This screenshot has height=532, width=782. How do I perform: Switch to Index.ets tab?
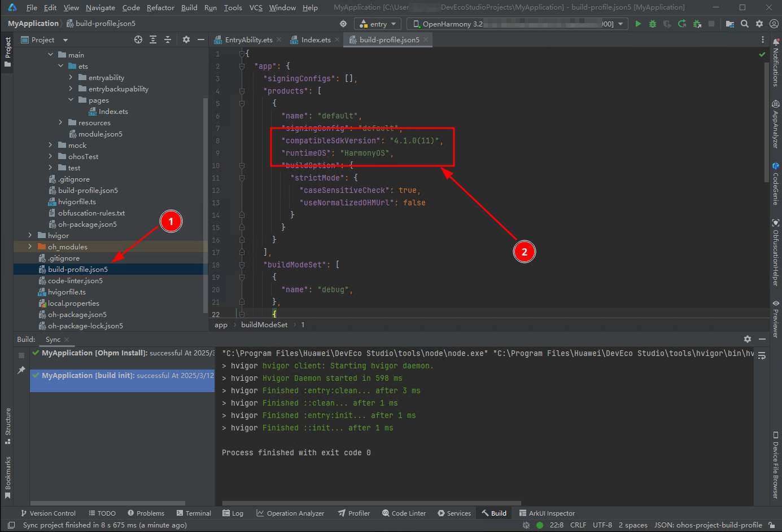[316, 39]
